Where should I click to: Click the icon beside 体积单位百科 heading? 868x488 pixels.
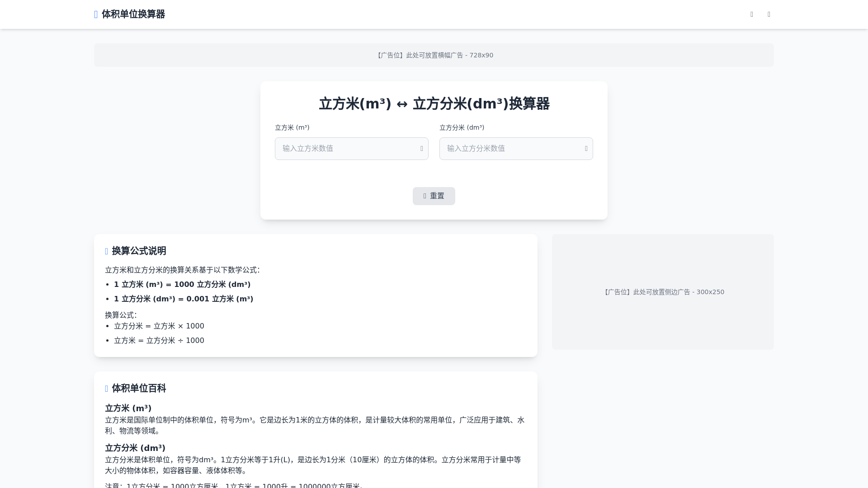point(107,389)
